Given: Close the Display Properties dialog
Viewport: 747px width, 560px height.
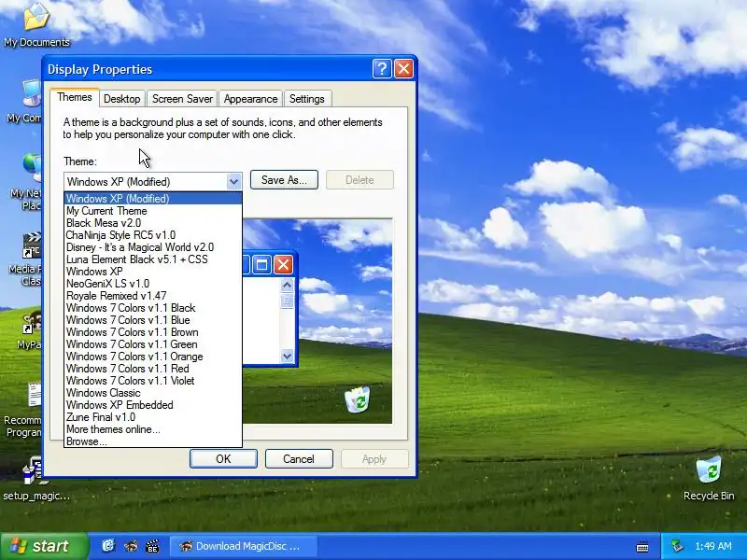Looking at the screenshot, I should pyautogui.click(x=403, y=69).
